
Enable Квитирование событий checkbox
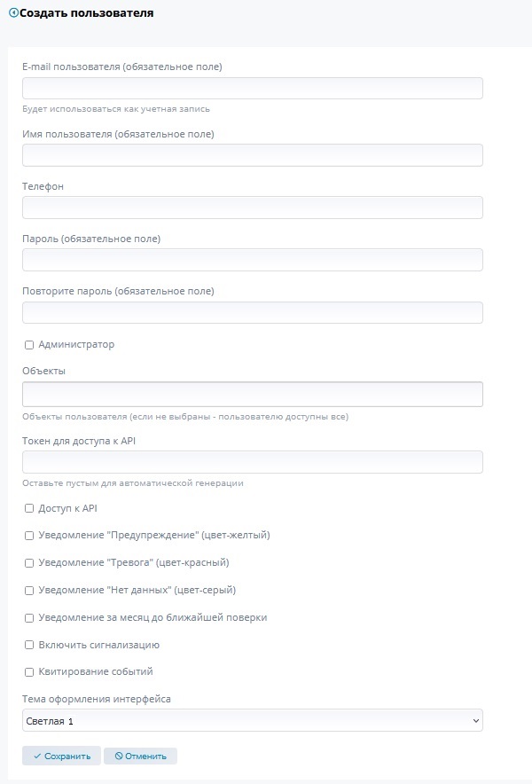coord(29,672)
